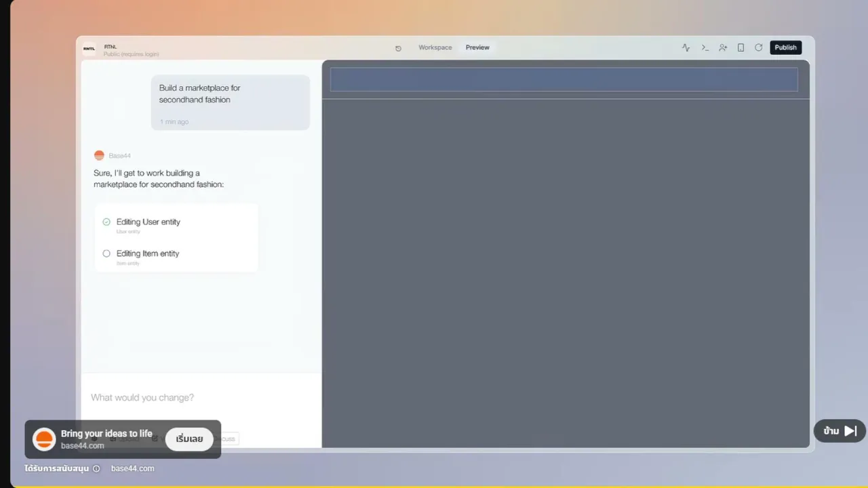Click the '1 min ago' timestamp
This screenshot has width=868, height=488.
(x=174, y=122)
